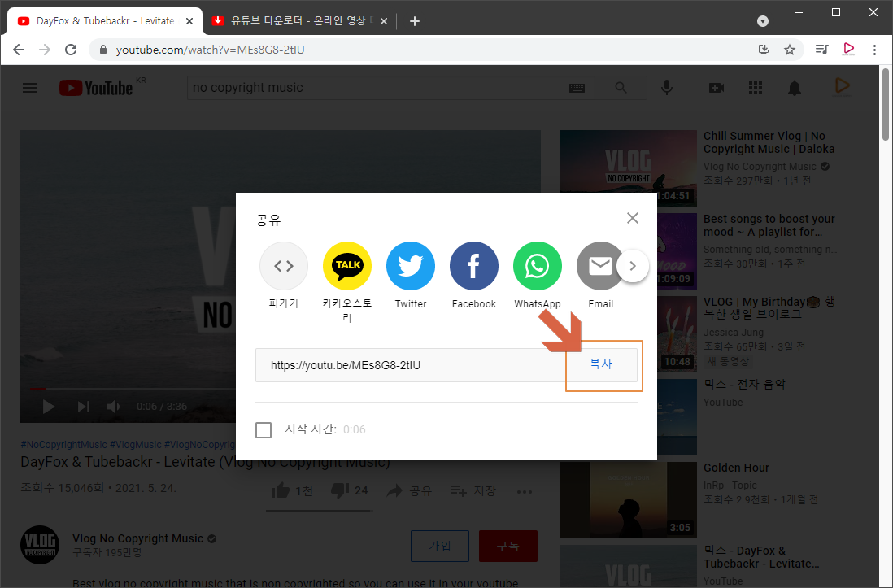Click the Embed (퍼가기) share icon

tap(284, 265)
